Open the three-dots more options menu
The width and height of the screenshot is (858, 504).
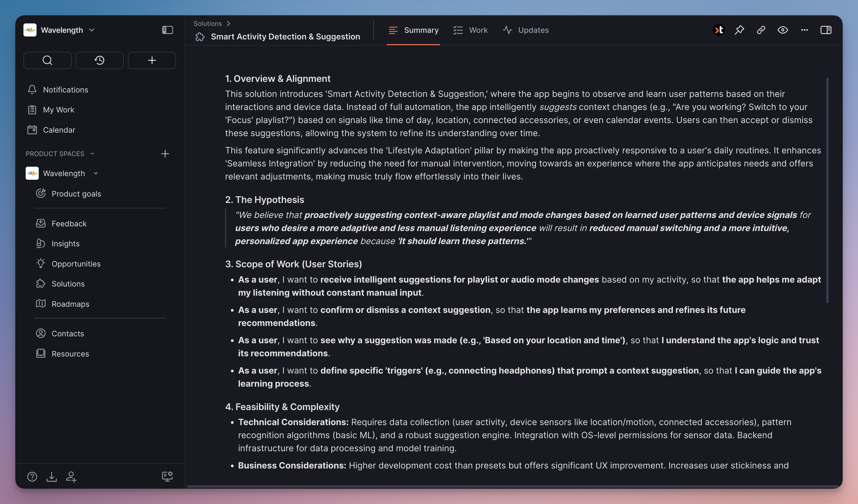804,30
